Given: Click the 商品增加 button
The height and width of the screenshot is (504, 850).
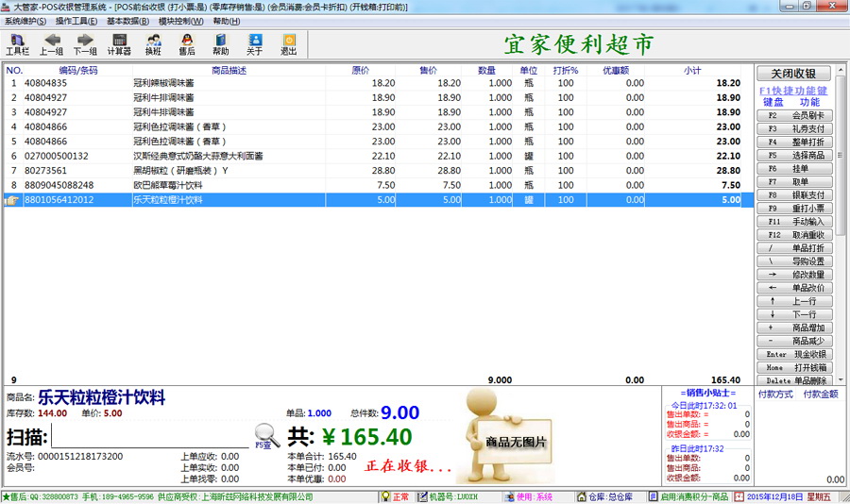Looking at the screenshot, I should 794,328.
